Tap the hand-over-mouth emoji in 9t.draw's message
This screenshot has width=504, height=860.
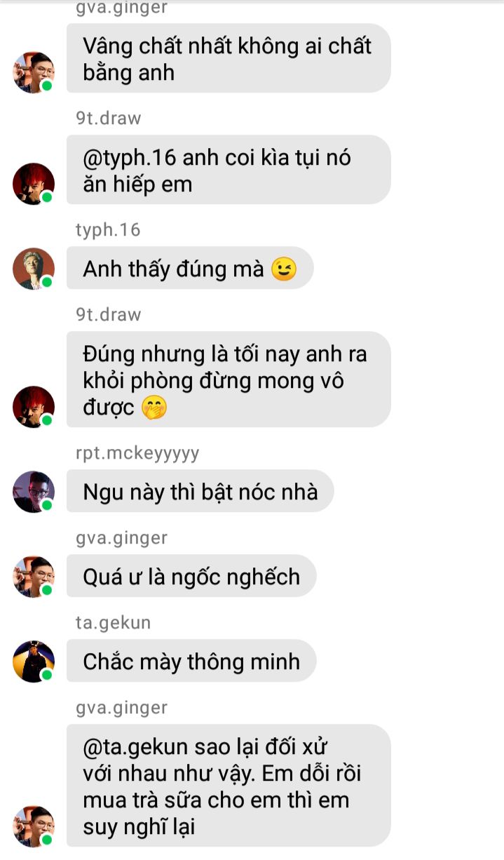154,407
